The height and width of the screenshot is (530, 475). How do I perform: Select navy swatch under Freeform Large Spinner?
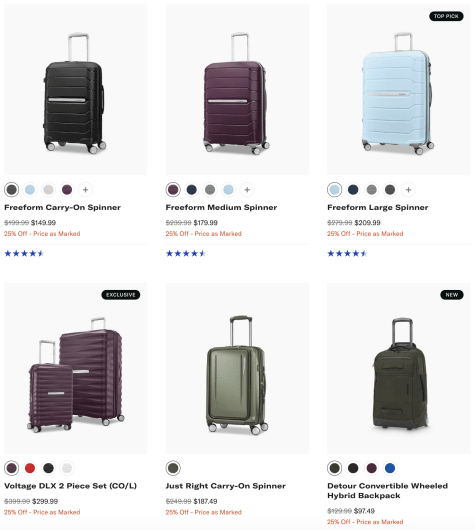coord(353,190)
